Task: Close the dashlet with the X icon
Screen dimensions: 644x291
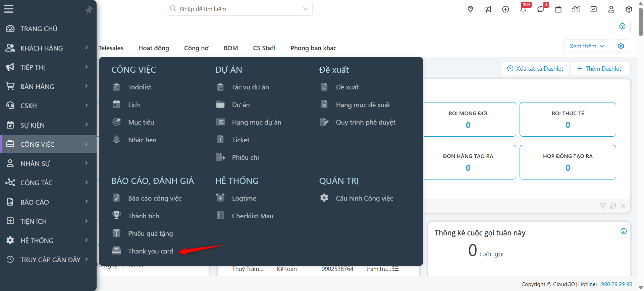Action: [623, 206]
